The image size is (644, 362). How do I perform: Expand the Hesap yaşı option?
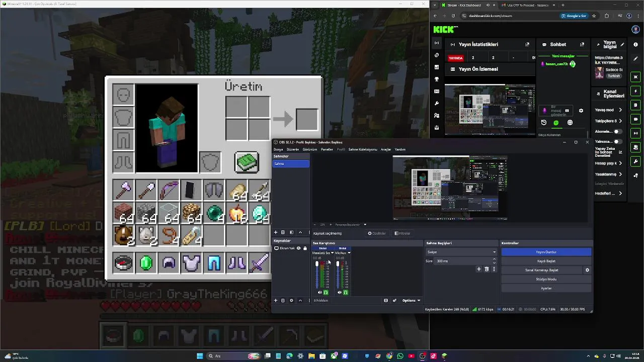[620, 163]
